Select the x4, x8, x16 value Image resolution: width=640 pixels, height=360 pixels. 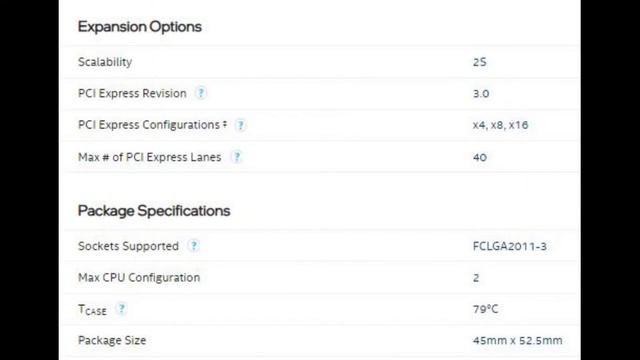(500, 125)
